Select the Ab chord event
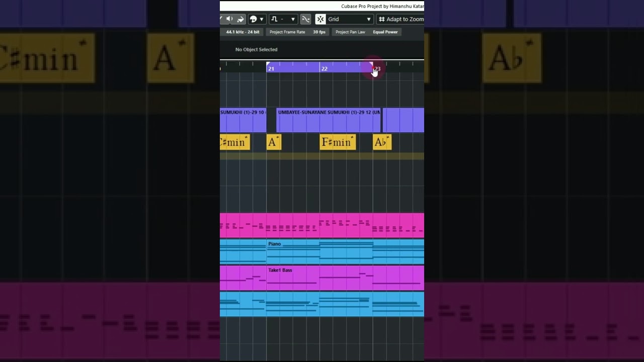The width and height of the screenshot is (644, 362). tap(382, 142)
